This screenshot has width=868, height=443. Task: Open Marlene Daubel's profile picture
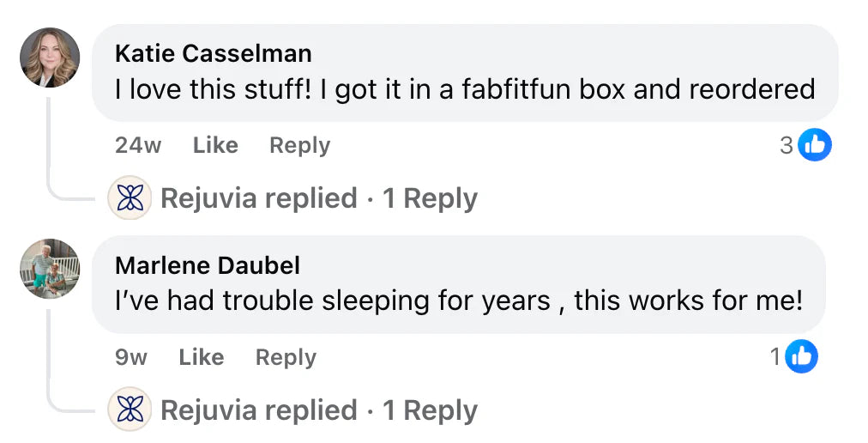(50, 269)
